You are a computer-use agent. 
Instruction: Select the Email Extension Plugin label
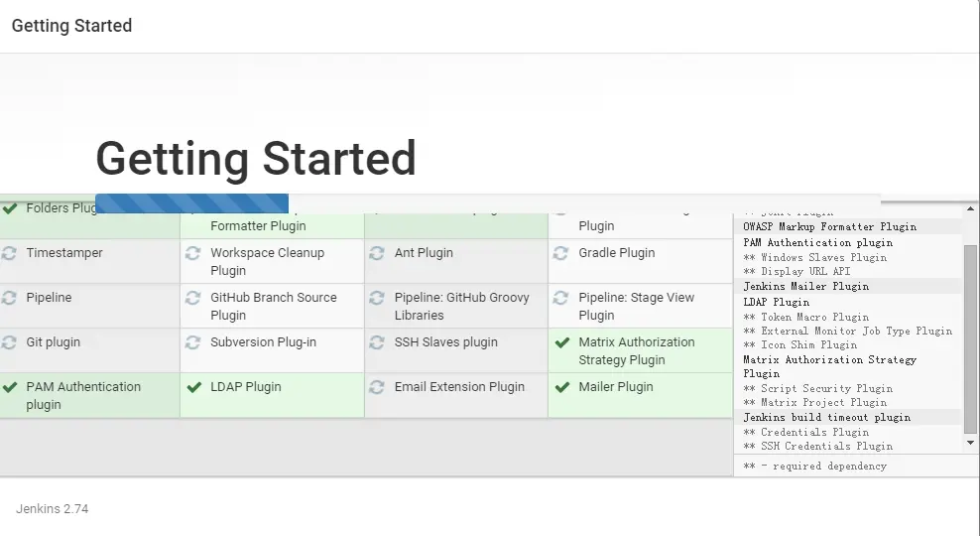pyautogui.click(x=459, y=387)
